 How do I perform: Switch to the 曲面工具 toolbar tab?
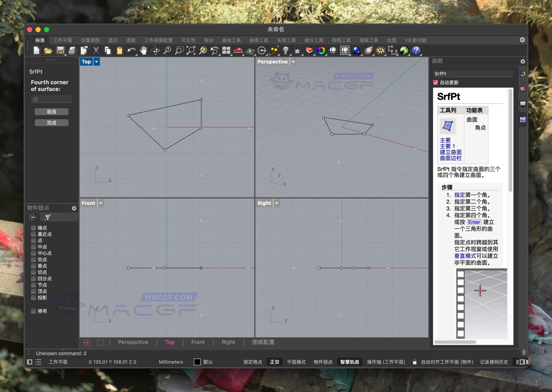click(259, 40)
